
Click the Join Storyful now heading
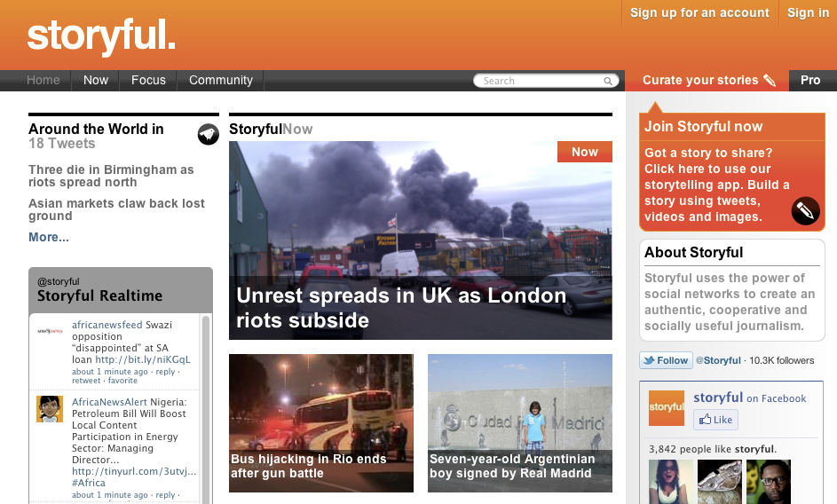[704, 127]
